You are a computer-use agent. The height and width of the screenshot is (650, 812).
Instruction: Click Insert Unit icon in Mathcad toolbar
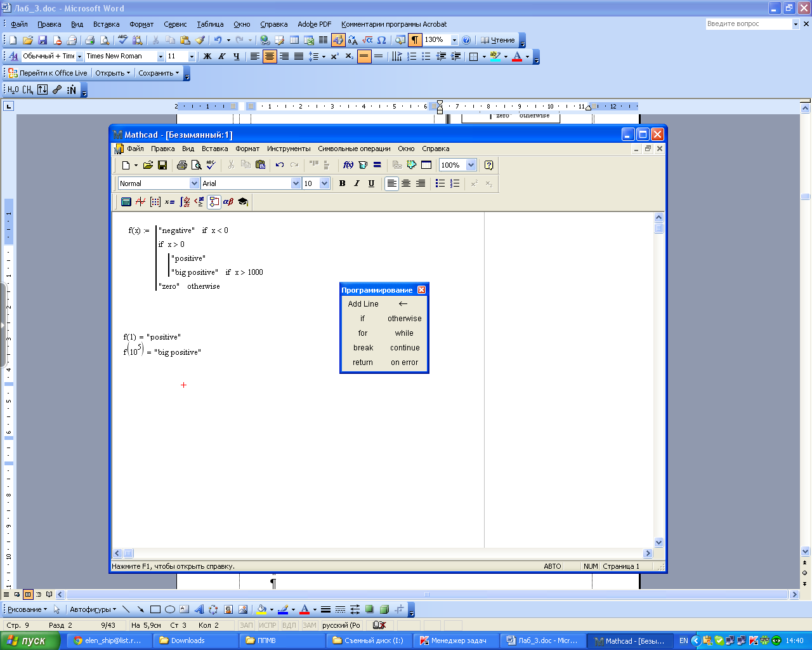point(363,165)
